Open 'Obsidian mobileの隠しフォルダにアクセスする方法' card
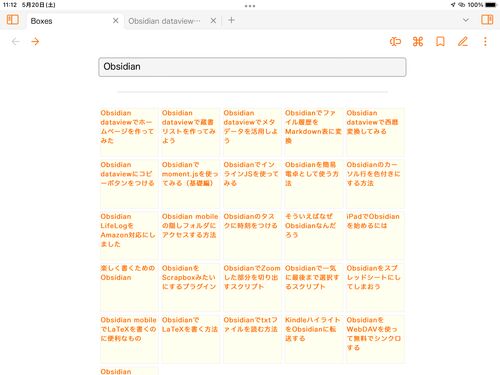The width and height of the screenshot is (500, 375). [190, 235]
